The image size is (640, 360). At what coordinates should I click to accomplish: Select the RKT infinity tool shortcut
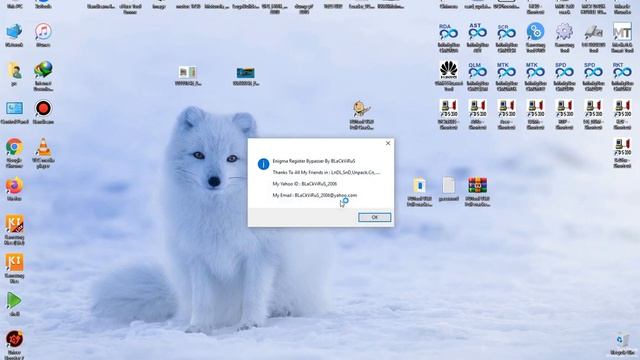click(x=622, y=77)
